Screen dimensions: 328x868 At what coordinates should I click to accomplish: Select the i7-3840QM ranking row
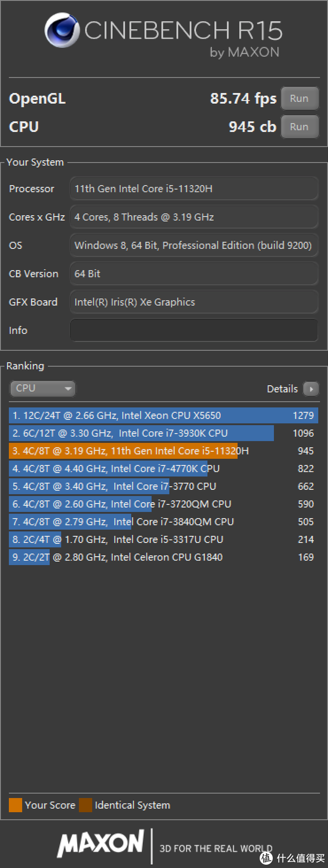pos(163,522)
